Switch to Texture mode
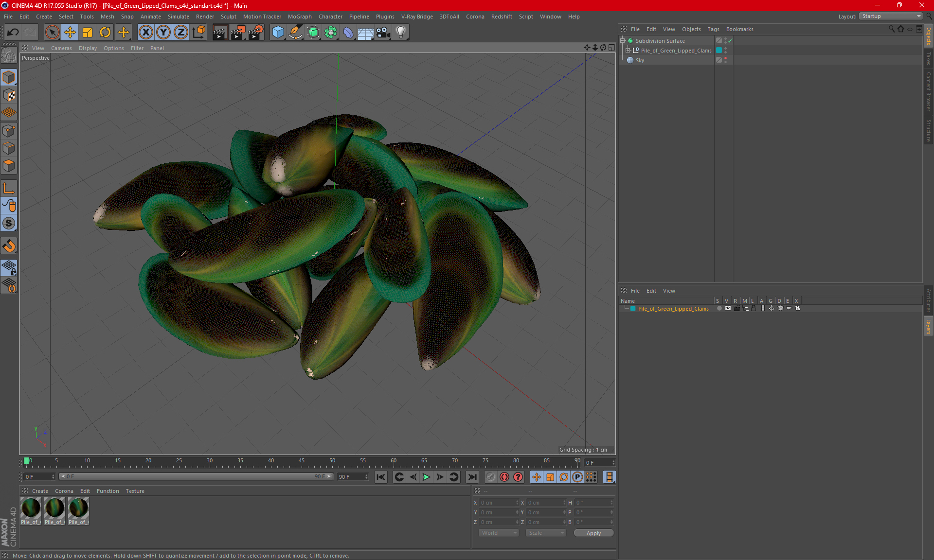Image resolution: width=934 pixels, height=560 pixels. tap(9, 95)
